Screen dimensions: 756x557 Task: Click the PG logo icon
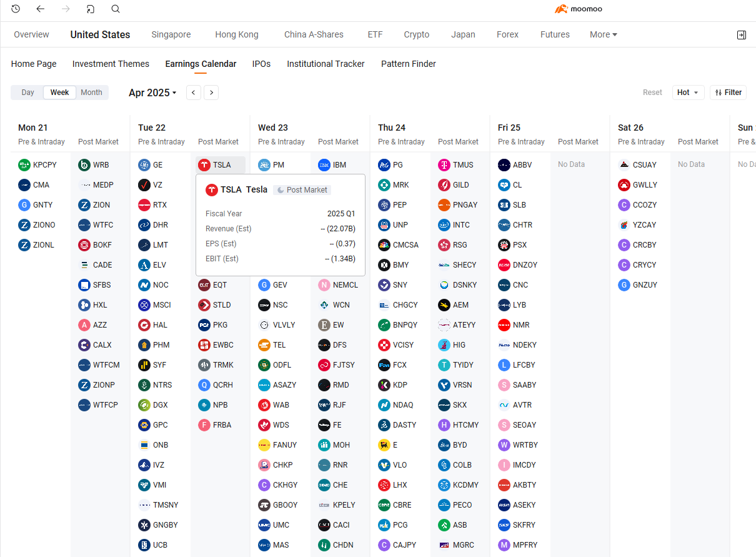tap(384, 165)
